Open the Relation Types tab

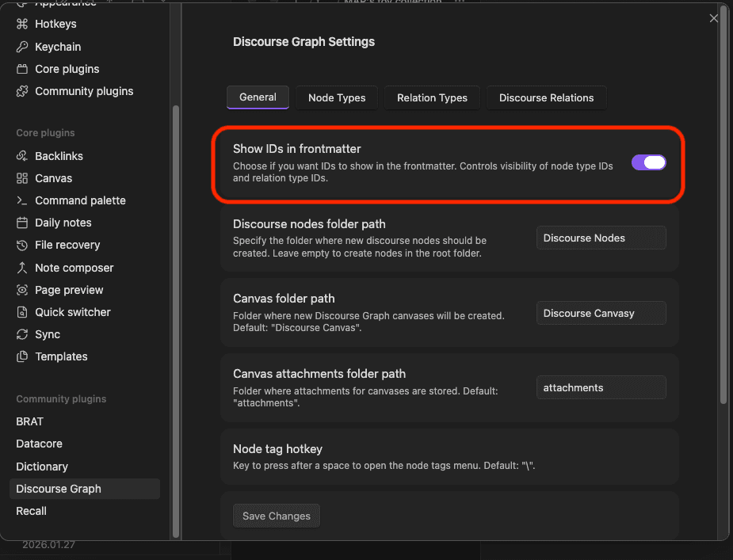pos(432,97)
